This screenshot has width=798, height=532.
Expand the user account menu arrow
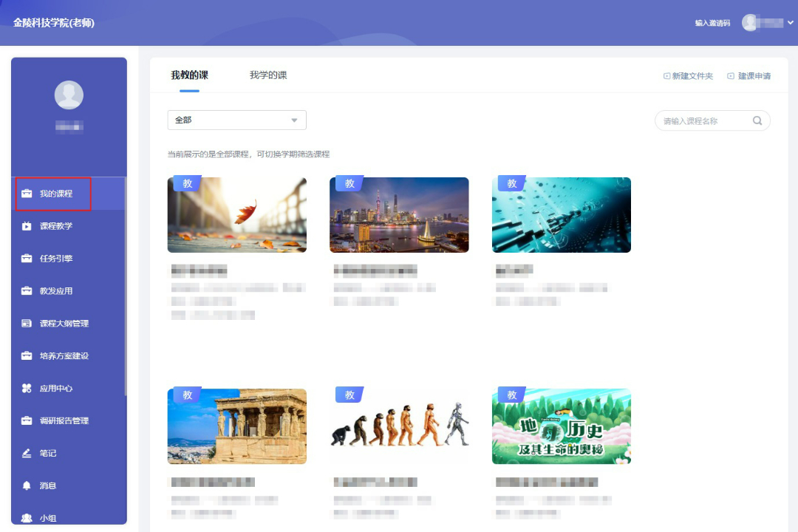791,23
